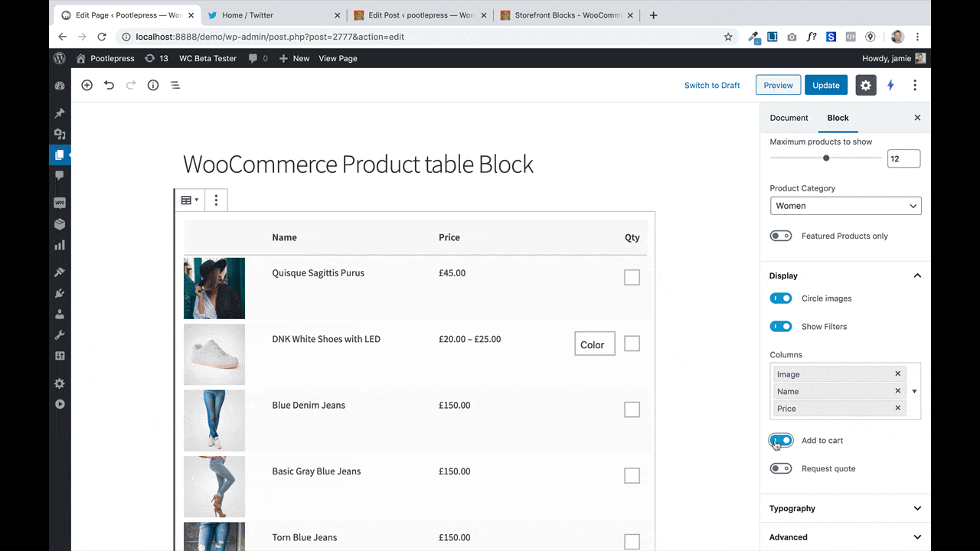Open View Page link in admin bar
The width and height of the screenshot is (980, 551).
pos(338,58)
